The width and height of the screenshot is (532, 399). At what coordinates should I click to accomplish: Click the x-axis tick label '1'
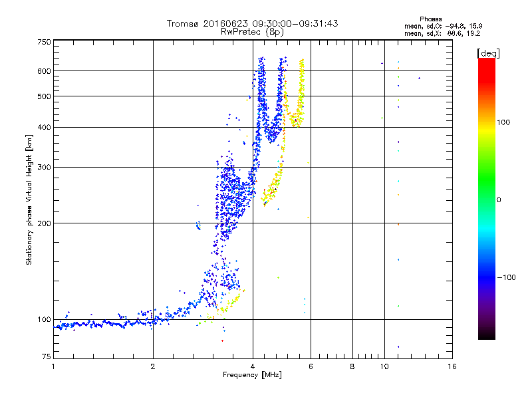coord(53,366)
